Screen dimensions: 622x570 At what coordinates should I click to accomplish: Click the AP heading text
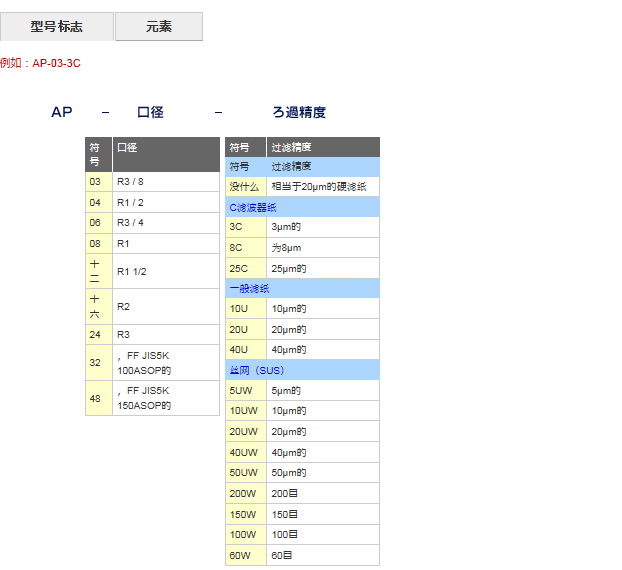[x=62, y=112]
